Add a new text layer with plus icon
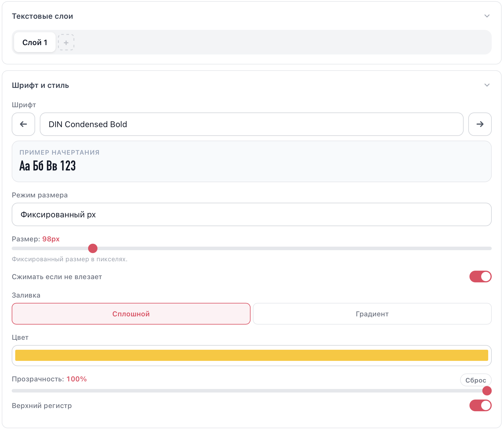Screen dimensions: 504x430 coord(66,42)
